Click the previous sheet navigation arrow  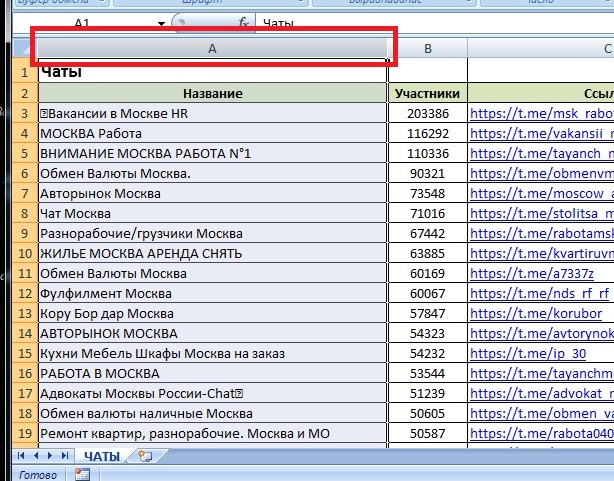(x=36, y=456)
